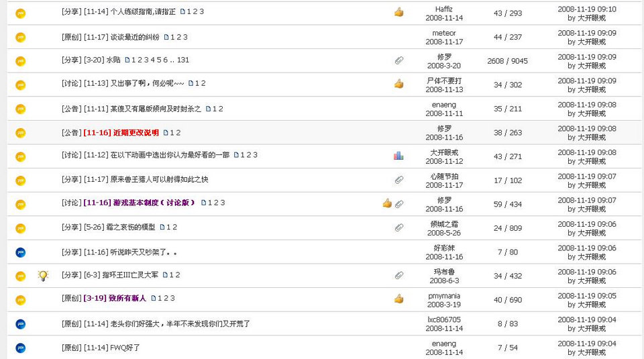Image resolution: width=644 pixels, height=359 pixels.
Task: Open the thread 原来兽王猎人可以射得如此之快
Action: (x=146, y=180)
